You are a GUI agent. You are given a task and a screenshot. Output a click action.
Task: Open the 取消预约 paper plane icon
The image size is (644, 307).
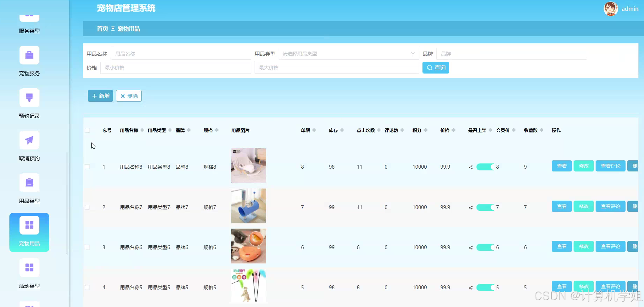coord(29,140)
